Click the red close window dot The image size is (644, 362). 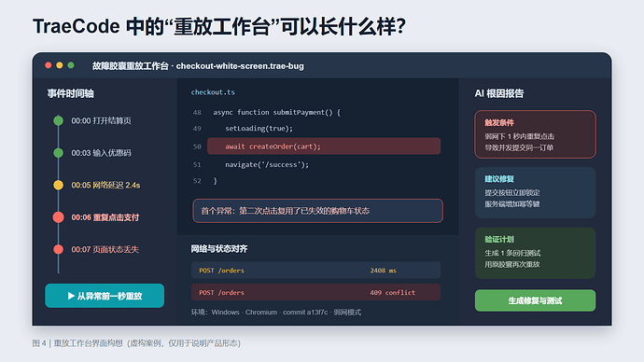pos(48,65)
